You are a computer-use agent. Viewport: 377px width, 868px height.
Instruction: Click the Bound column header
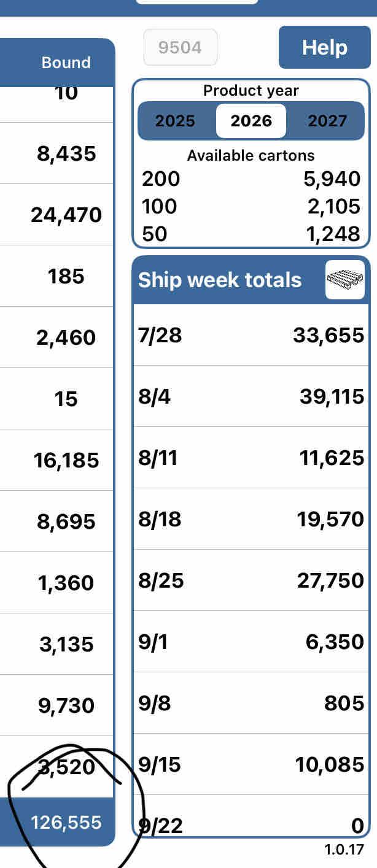tap(66, 63)
